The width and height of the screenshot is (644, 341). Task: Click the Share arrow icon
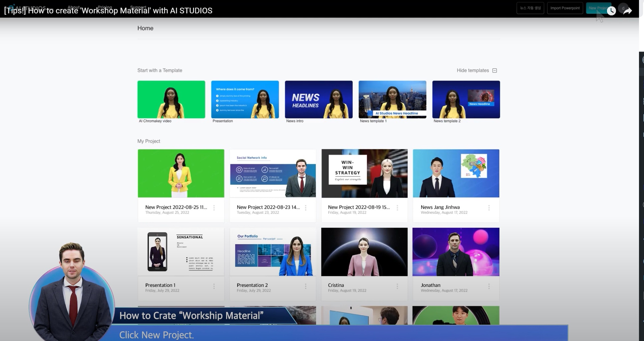(627, 11)
